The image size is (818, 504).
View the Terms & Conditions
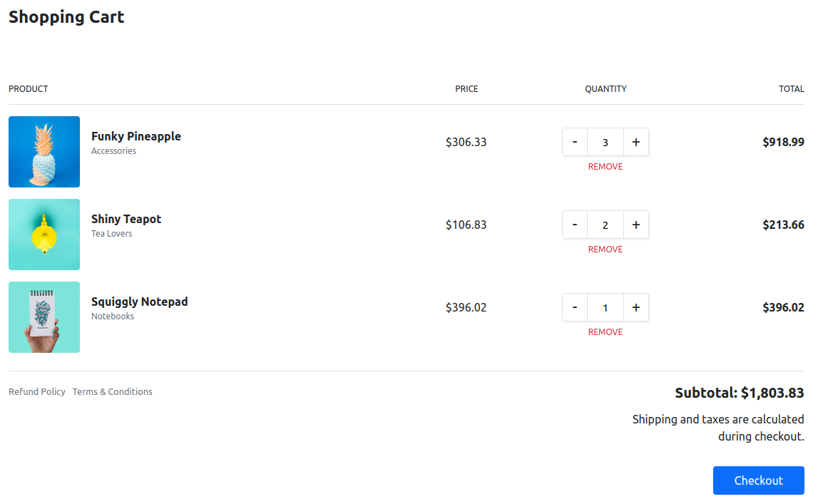click(x=112, y=391)
